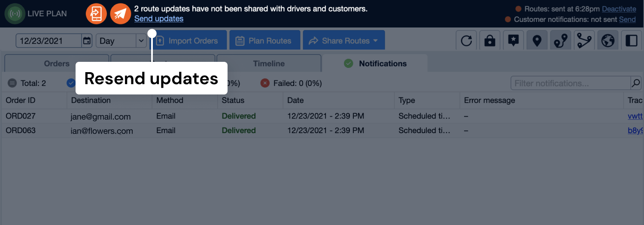This screenshot has height=225, width=644.
Task: Switch to the Orders tab
Action: coord(57,64)
